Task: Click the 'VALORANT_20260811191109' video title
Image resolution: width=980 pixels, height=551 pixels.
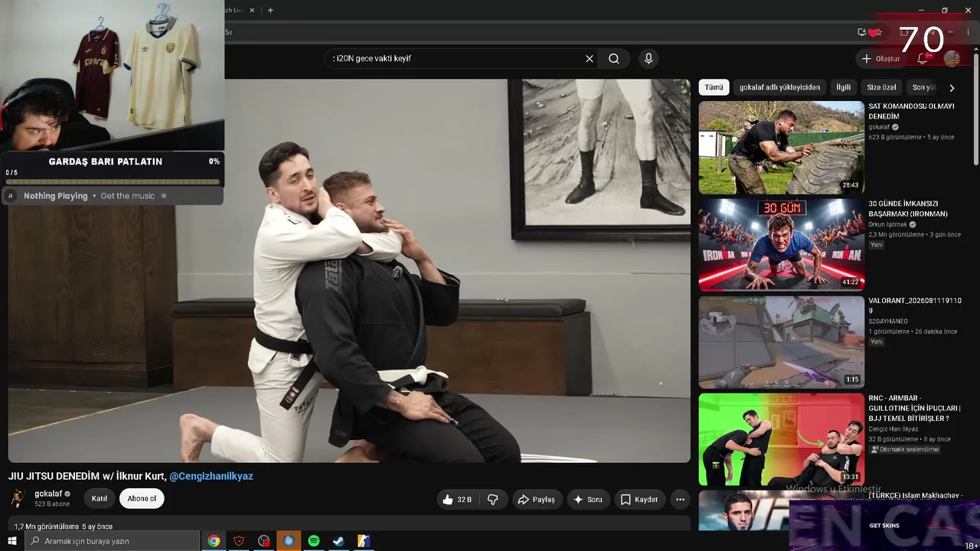Action: (x=915, y=306)
